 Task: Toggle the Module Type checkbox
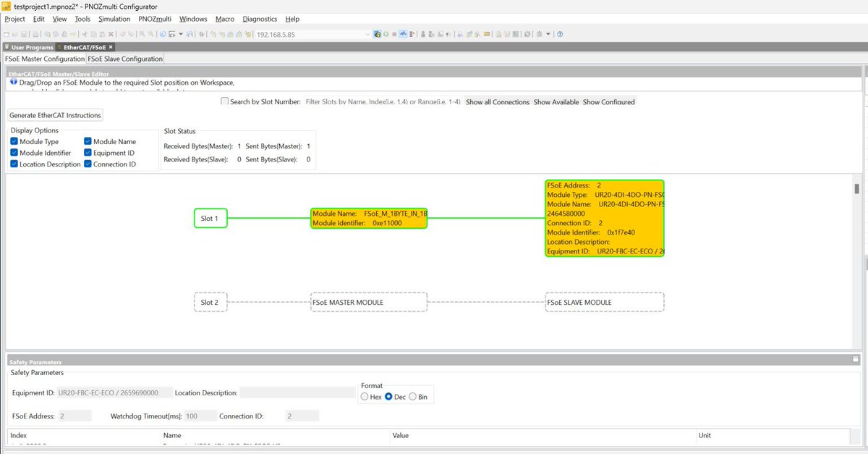14,142
